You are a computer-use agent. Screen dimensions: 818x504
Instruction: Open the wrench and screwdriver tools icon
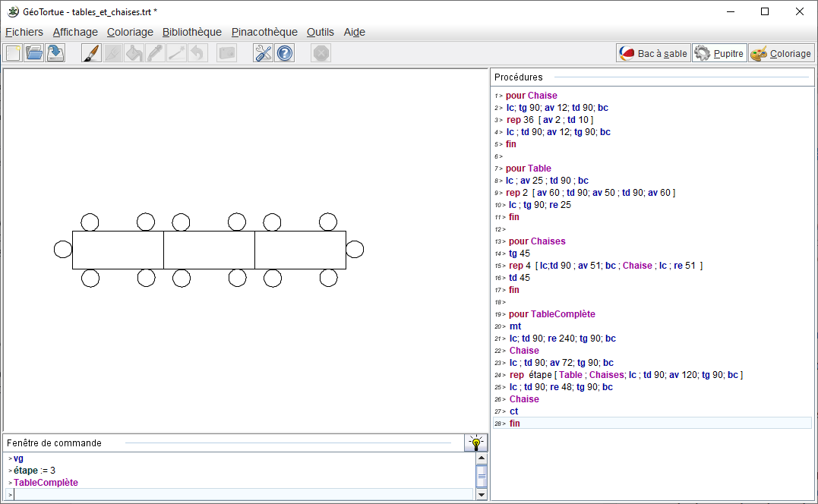point(264,53)
